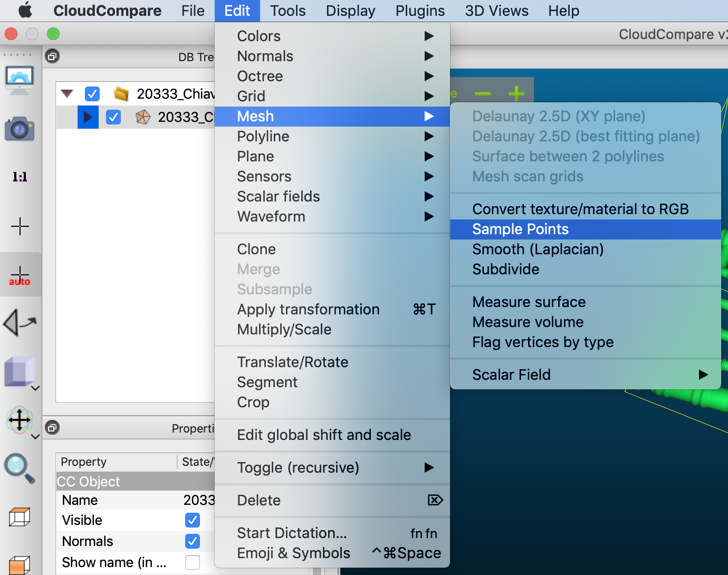The image size is (728, 575).
Task: Open the Polyline submenu
Action: point(332,136)
